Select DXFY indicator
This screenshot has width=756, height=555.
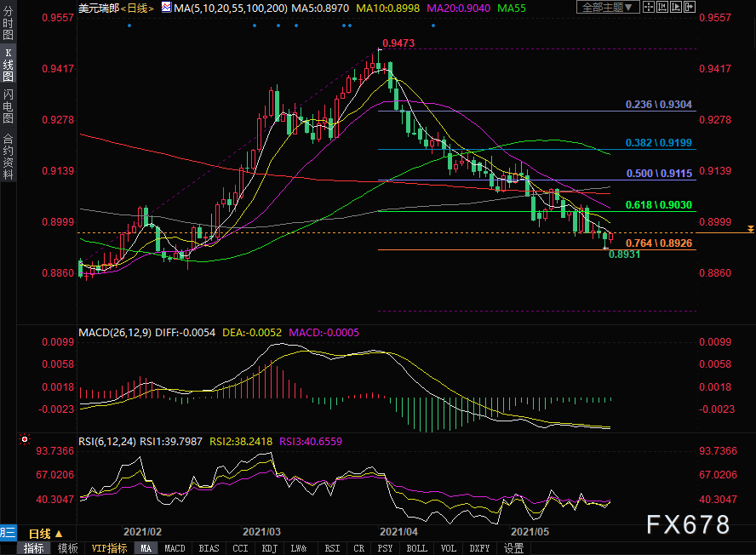479,548
